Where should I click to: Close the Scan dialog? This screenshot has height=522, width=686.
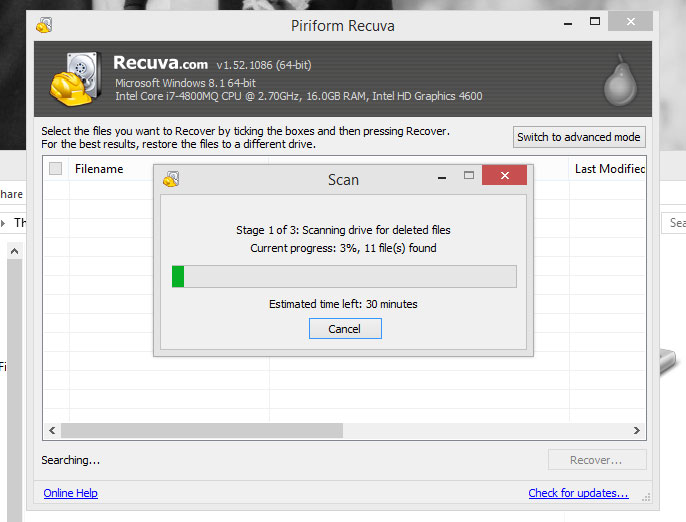[x=504, y=175]
